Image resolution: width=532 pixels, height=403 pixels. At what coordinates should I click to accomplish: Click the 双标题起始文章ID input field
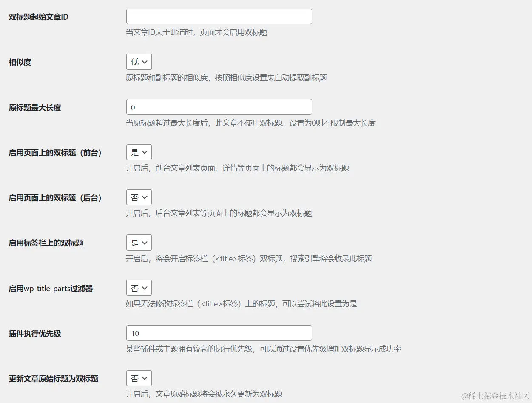coord(219,16)
